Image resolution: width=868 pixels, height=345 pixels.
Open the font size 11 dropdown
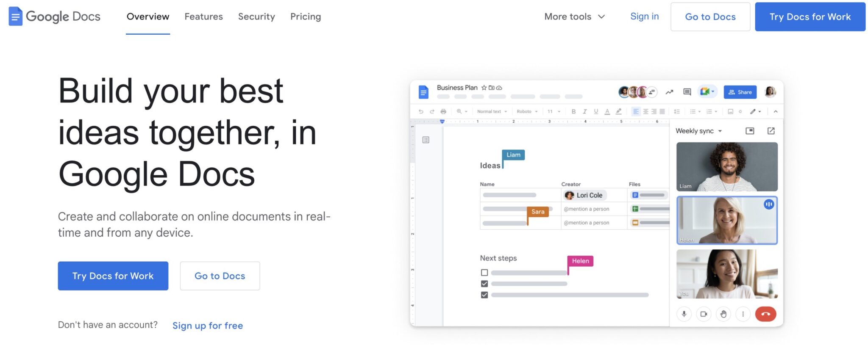click(x=554, y=112)
